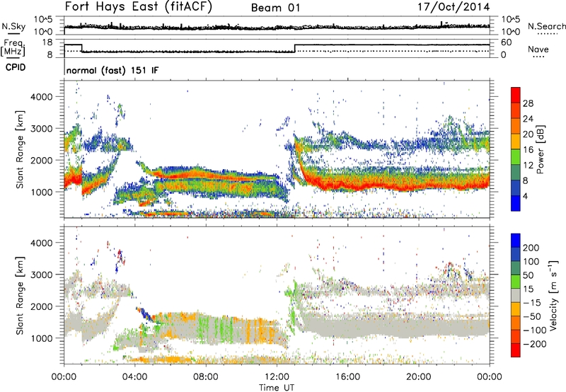566x392 pixels.
Task: Click the gray segment of the Velocity colorbar
Action: pos(516,296)
